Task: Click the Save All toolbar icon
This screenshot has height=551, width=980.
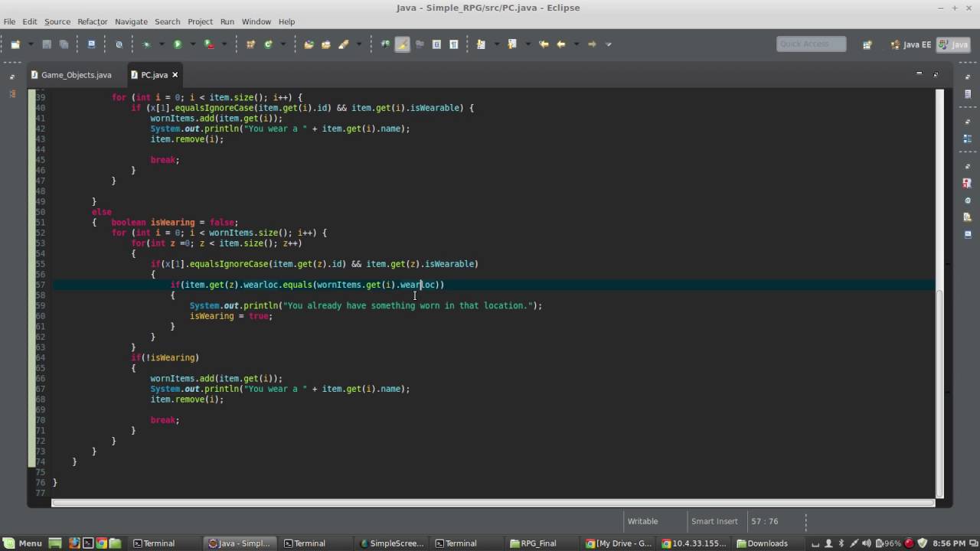Action: tap(64, 44)
